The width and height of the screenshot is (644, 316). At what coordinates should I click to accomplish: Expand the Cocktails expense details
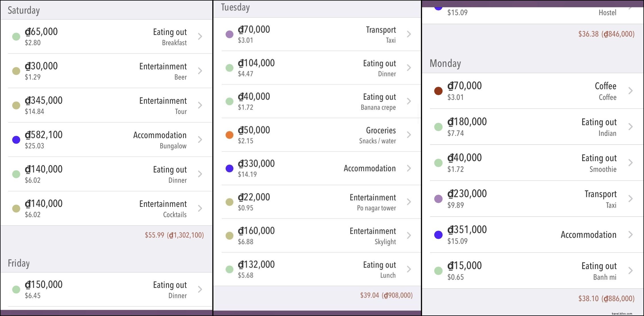(x=200, y=208)
